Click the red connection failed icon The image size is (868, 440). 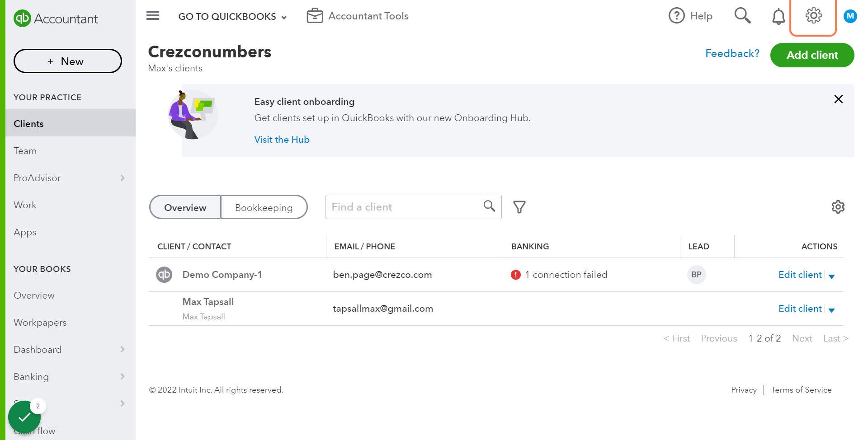[515, 274]
